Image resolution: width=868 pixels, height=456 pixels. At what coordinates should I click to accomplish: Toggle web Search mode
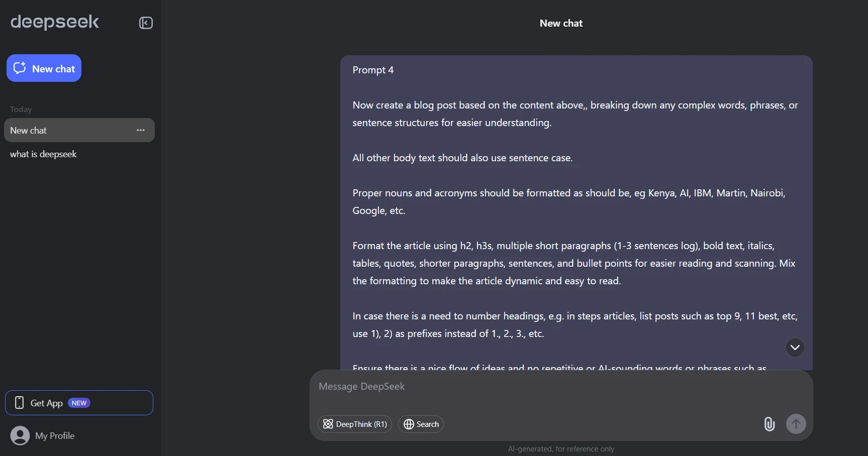(421, 424)
